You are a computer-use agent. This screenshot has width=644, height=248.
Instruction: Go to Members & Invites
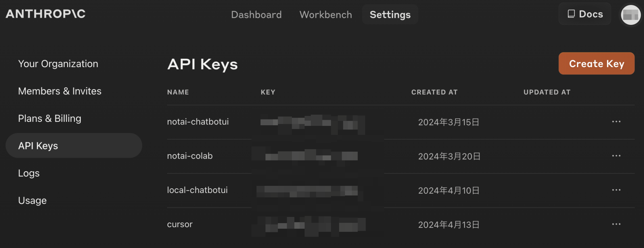point(60,91)
